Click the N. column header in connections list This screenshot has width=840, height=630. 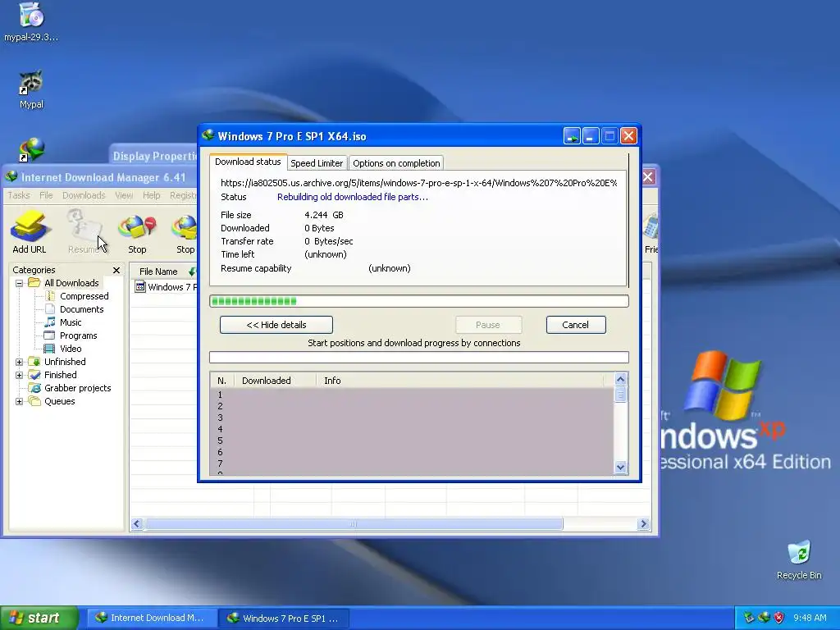point(221,381)
